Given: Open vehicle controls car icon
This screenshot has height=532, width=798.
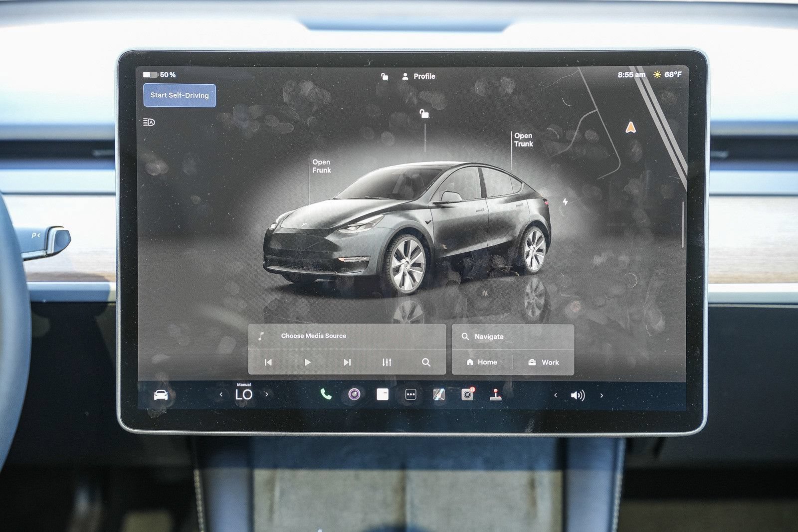Looking at the screenshot, I should click(161, 395).
